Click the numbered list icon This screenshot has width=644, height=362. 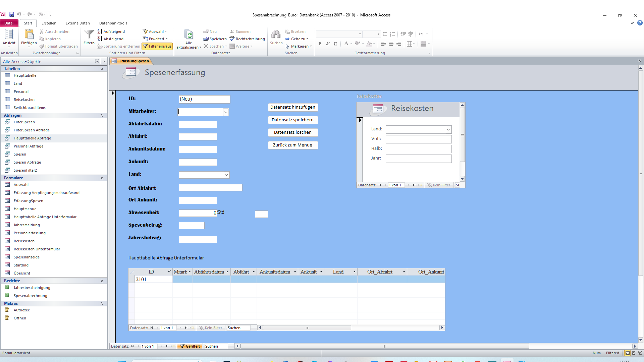click(392, 34)
